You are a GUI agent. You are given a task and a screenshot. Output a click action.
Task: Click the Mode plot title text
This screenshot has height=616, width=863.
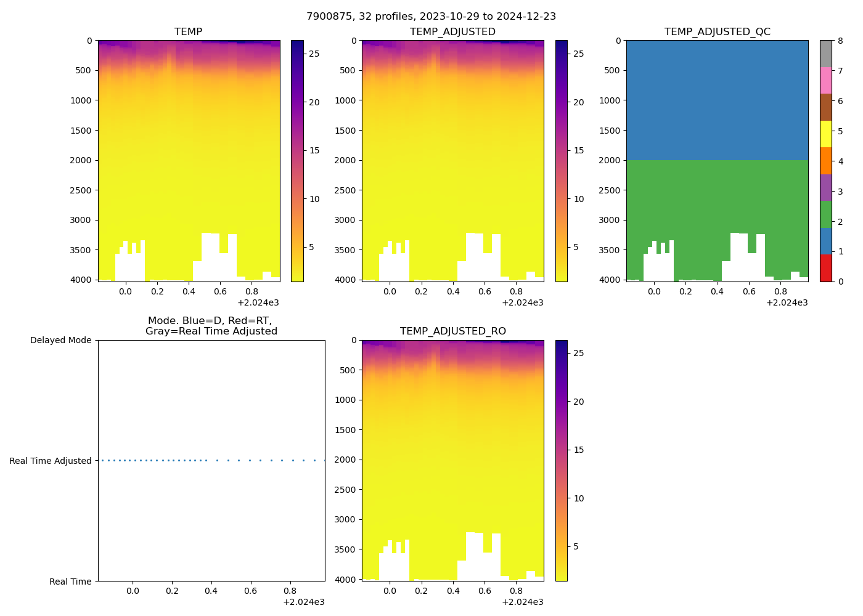[x=211, y=326]
